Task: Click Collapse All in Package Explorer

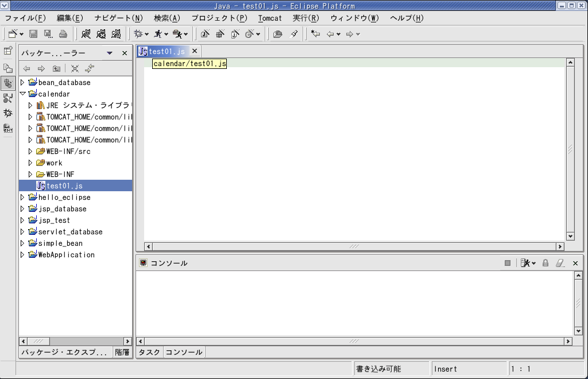Action: (75, 68)
